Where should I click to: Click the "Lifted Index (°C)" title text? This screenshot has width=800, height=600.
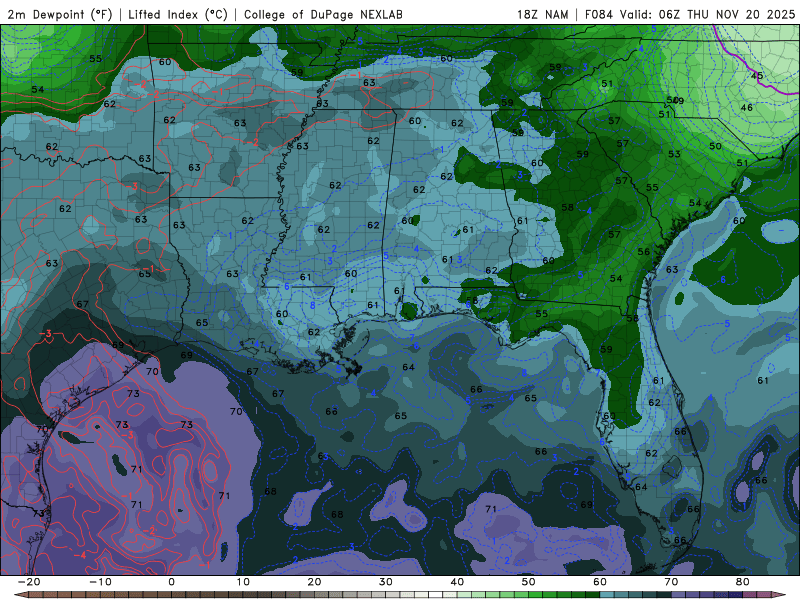178,14
